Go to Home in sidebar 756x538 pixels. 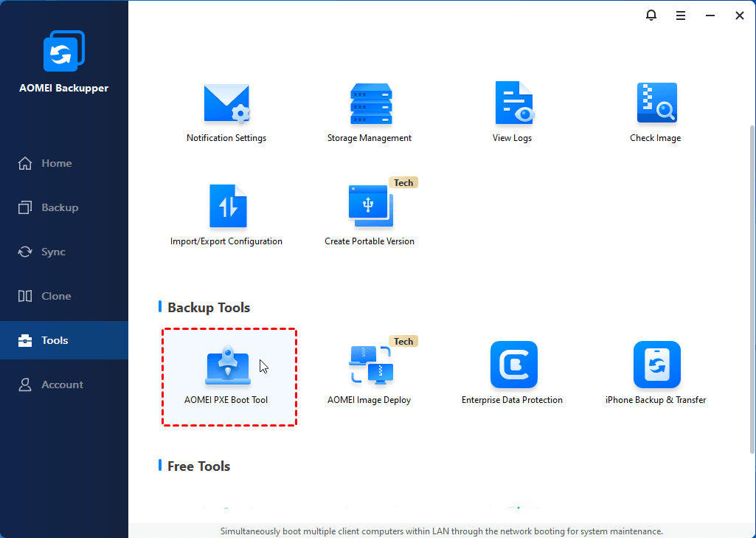(64, 163)
